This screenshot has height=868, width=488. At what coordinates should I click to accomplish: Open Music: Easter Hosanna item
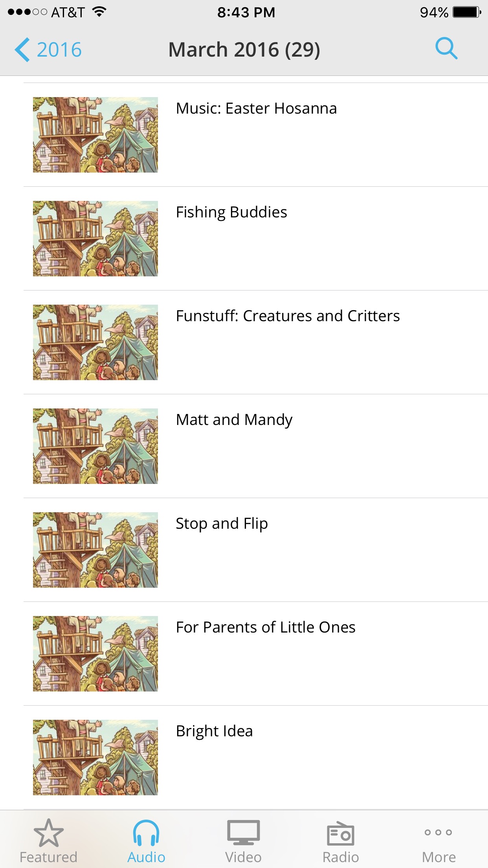[256, 135]
